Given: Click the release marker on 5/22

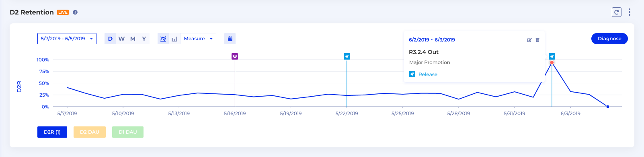Looking at the screenshot, I should tap(347, 56).
